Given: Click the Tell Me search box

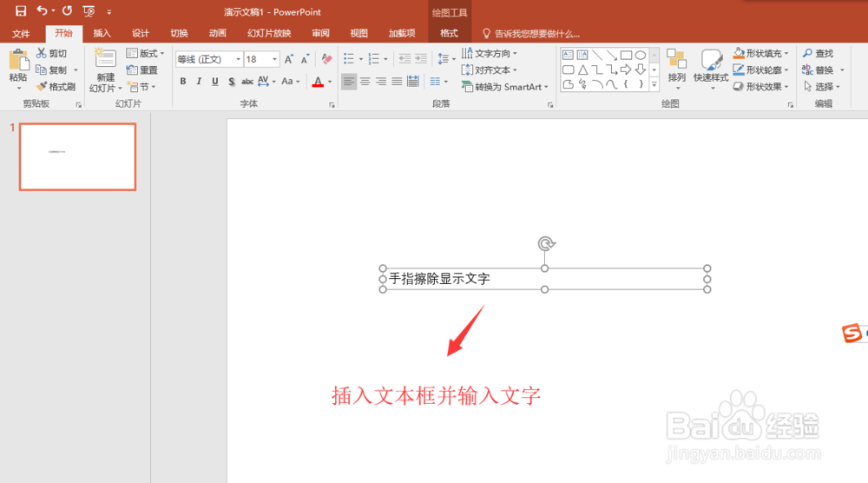Looking at the screenshot, I should 531,34.
